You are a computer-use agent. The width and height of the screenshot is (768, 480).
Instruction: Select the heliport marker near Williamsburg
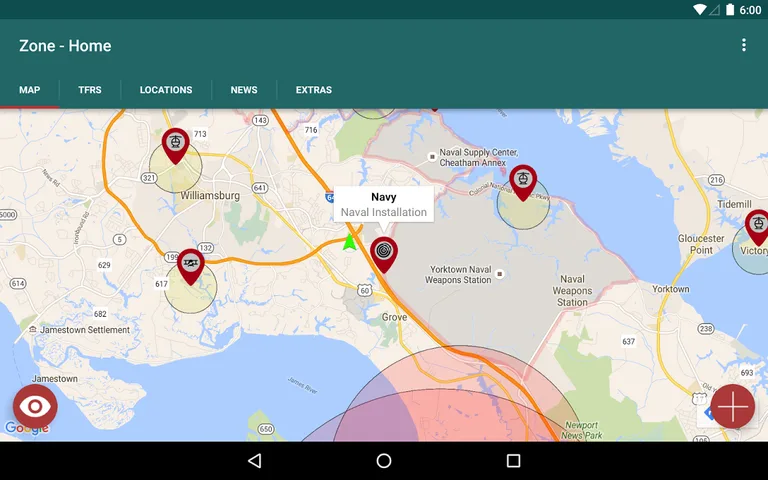tap(175, 145)
